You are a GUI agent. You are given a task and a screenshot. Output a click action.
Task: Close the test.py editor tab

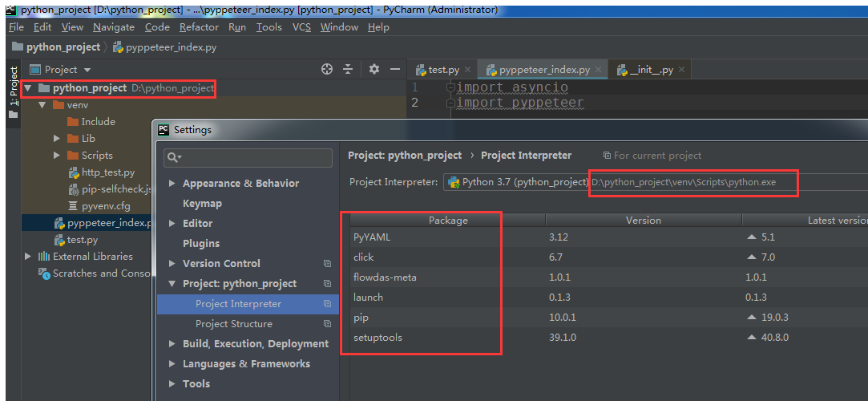pyautogui.click(x=468, y=70)
